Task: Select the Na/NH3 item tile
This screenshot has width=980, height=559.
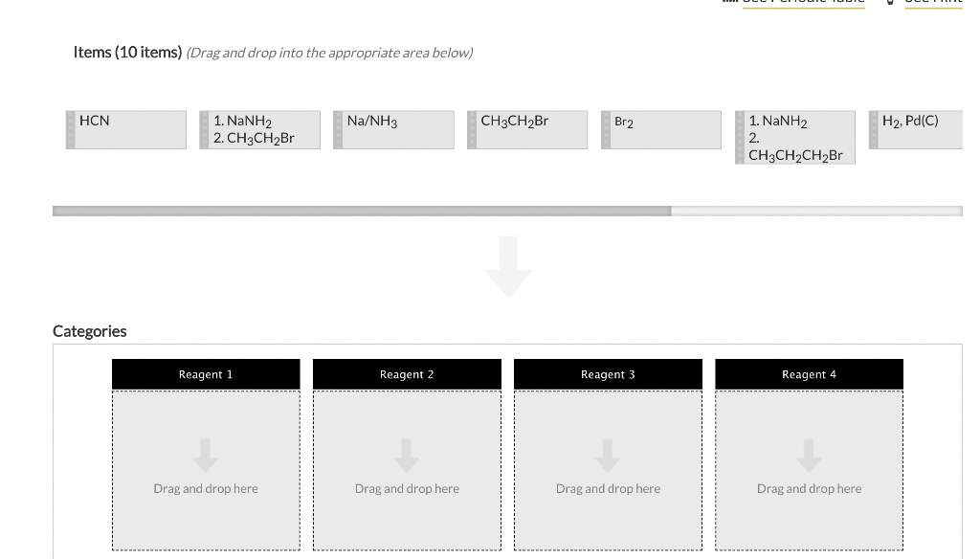Action: click(x=393, y=129)
